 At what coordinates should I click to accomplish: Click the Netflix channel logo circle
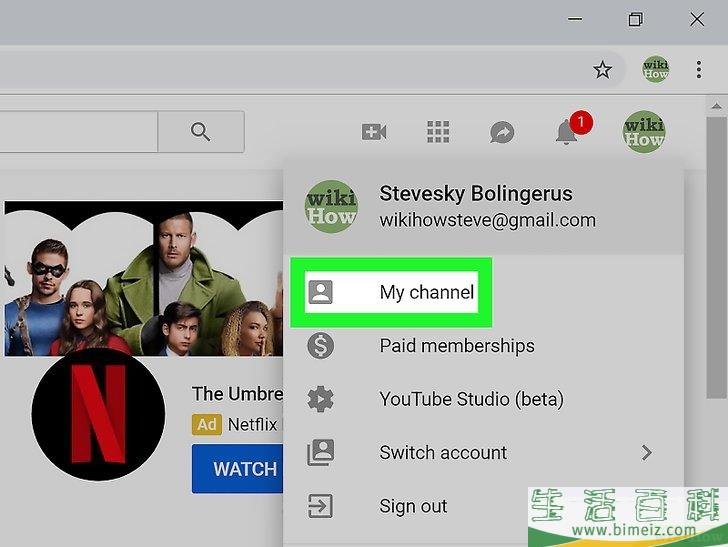tap(98, 415)
